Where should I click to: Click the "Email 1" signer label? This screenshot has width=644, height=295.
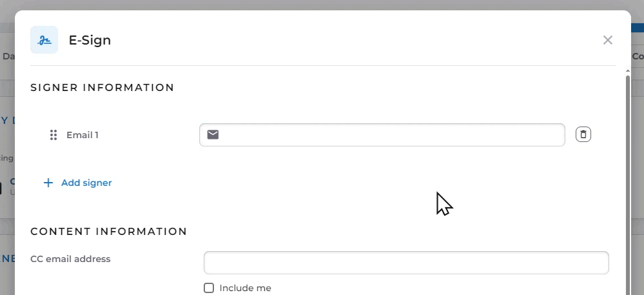83,135
